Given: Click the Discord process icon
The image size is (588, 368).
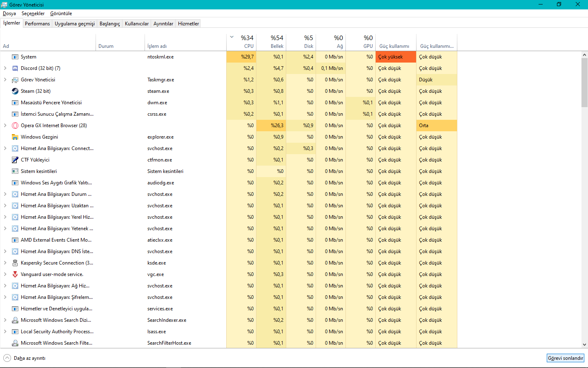Looking at the screenshot, I should (x=15, y=68).
